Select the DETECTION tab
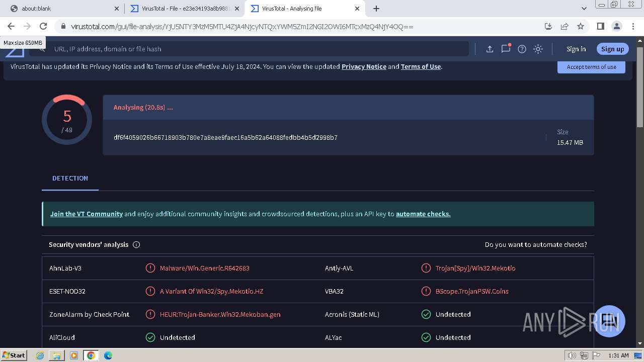 click(70, 178)
